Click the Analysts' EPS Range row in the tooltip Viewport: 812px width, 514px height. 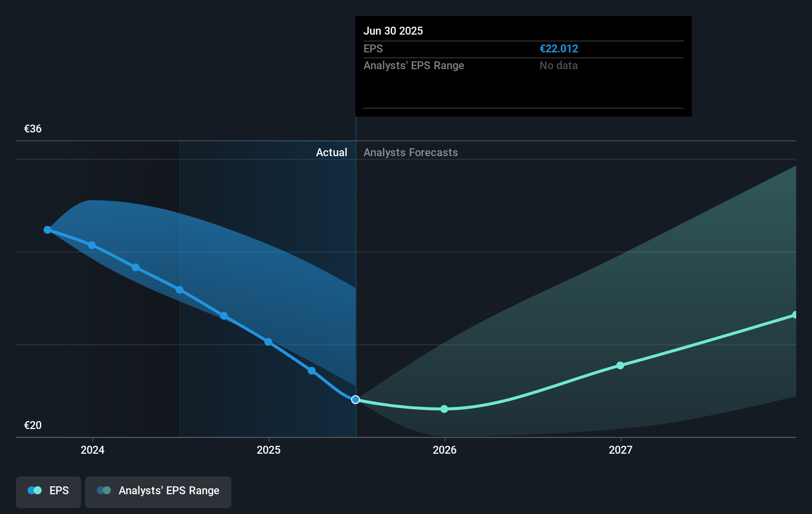coord(524,66)
